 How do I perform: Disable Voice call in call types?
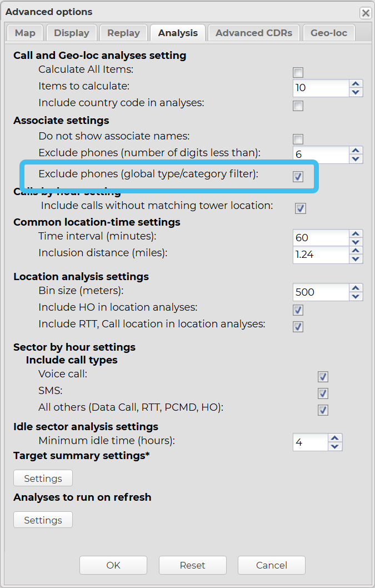(x=323, y=377)
